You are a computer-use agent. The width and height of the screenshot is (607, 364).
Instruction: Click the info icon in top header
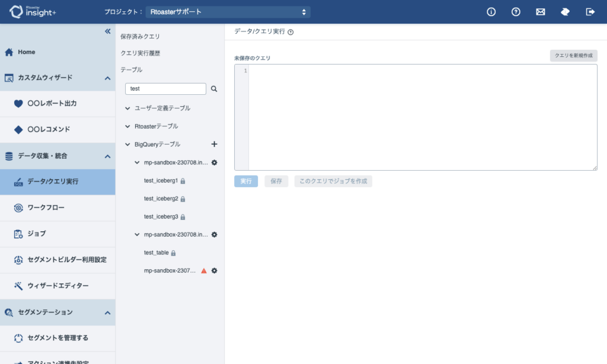tap(491, 12)
